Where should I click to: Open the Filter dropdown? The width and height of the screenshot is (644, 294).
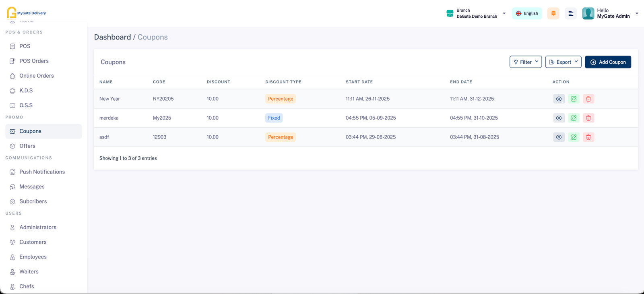click(525, 62)
